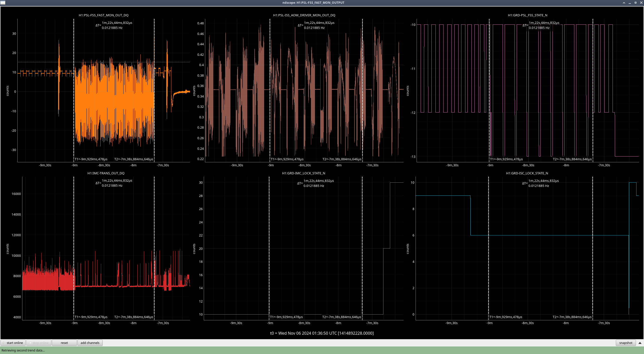
Task: Click the T2 label in the IMC-TRANS plot
Action: pos(134,317)
